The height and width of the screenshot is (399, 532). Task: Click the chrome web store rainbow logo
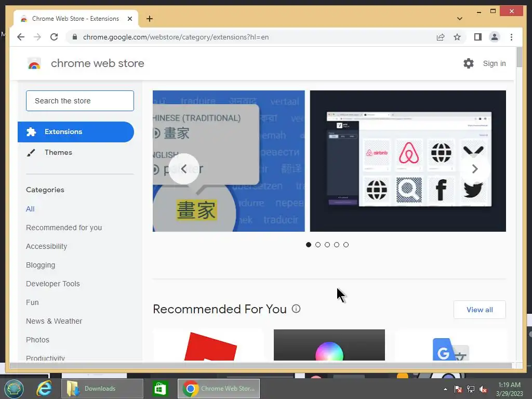point(34,63)
